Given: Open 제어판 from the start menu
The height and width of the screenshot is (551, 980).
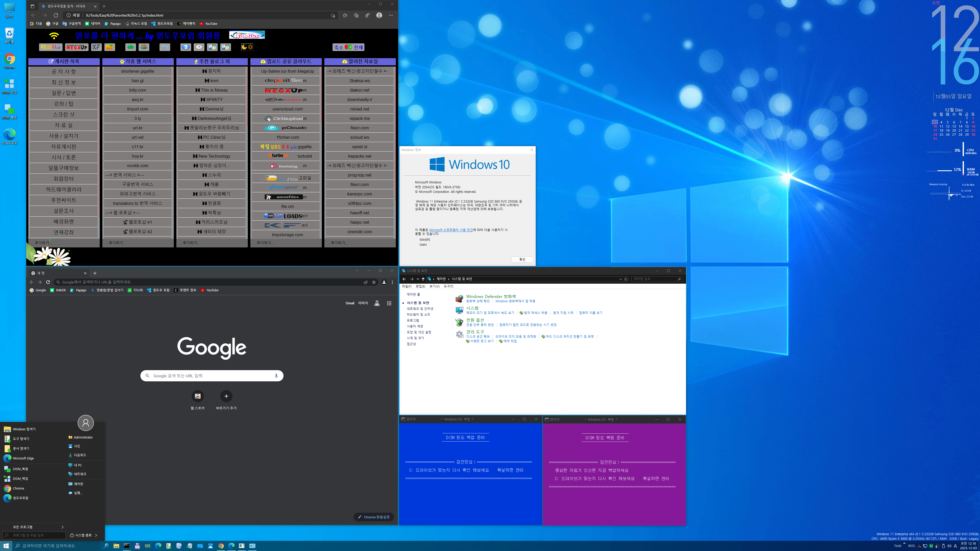Looking at the screenshot, I should (x=78, y=484).
